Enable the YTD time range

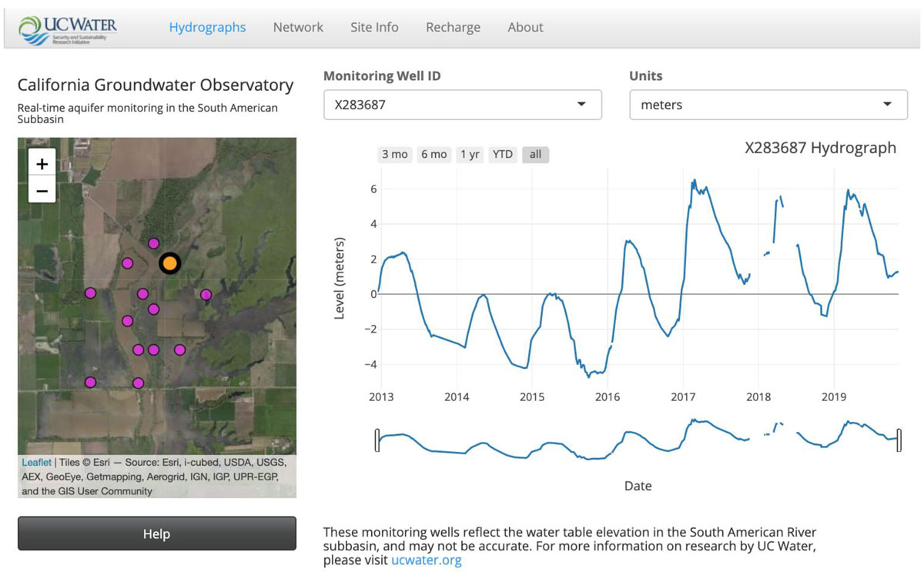pos(502,154)
